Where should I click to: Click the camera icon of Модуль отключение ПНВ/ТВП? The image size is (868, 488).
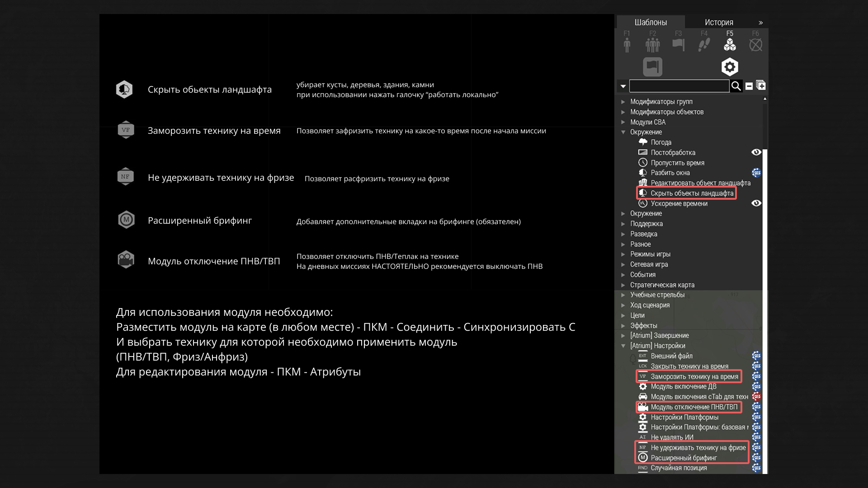[642, 407]
